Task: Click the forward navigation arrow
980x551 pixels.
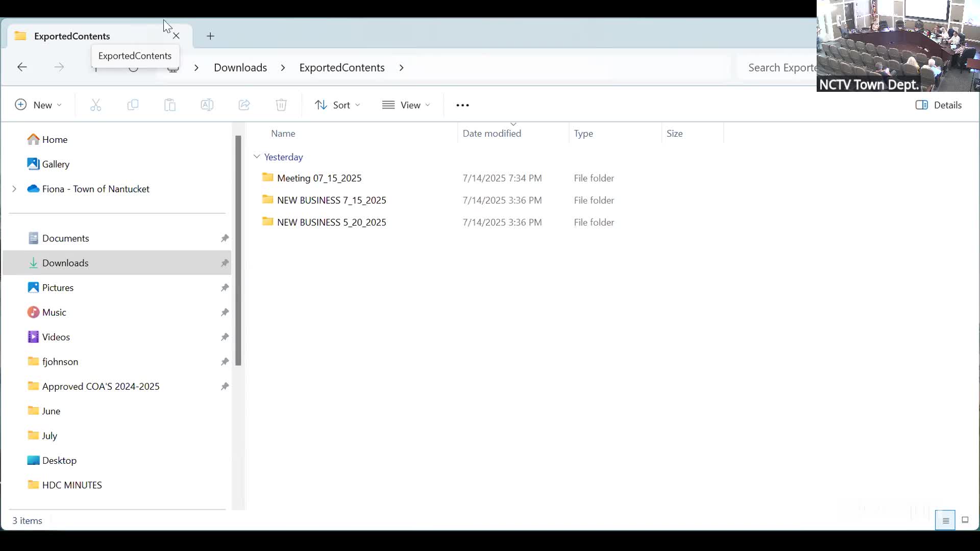Action: click(59, 67)
